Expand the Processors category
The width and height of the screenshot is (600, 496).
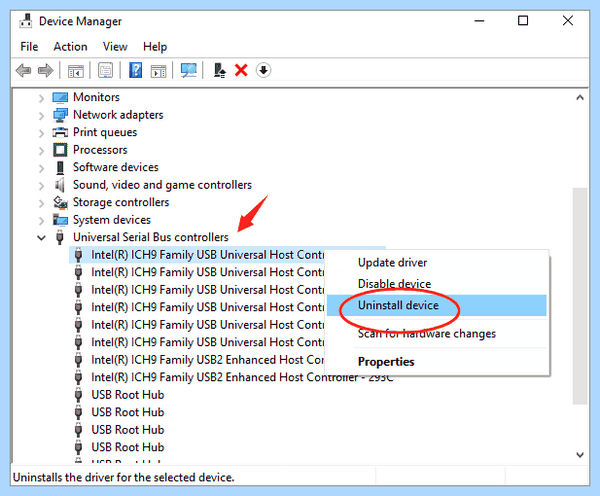click(41, 150)
